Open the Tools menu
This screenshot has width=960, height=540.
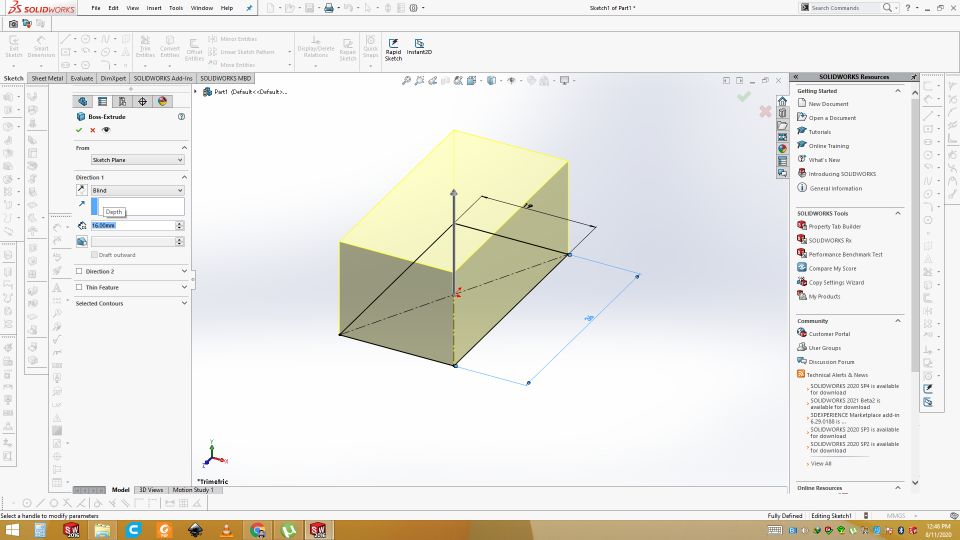click(176, 8)
